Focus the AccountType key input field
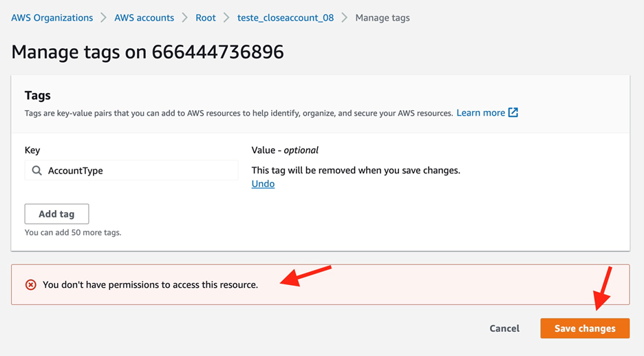Screen dimensions: 644x356 [131, 170]
